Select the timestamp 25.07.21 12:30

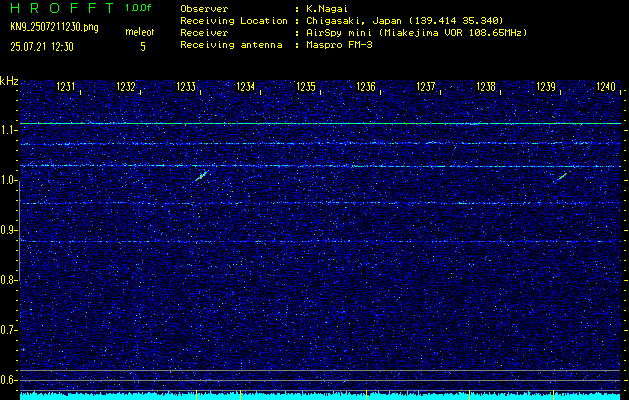42,47
